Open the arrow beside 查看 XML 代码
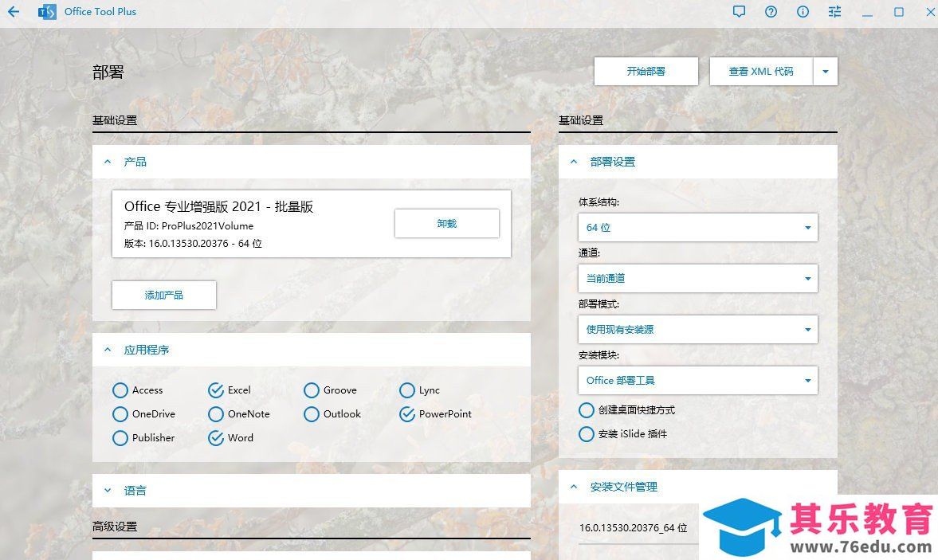The width and height of the screenshot is (938, 560). [826, 72]
